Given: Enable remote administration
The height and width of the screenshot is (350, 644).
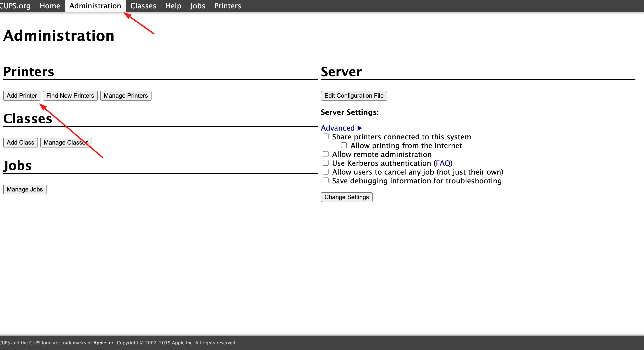Looking at the screenshot, I should coord(325,154).
